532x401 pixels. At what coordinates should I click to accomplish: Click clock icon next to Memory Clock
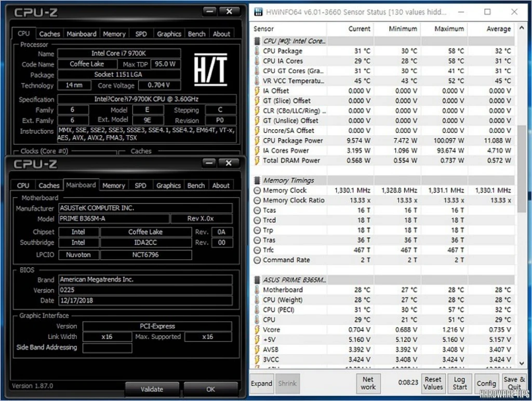[x=257, y=191]
